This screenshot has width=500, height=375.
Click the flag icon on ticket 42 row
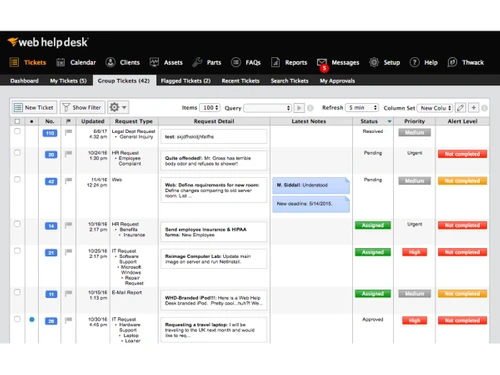pos(68,181)
